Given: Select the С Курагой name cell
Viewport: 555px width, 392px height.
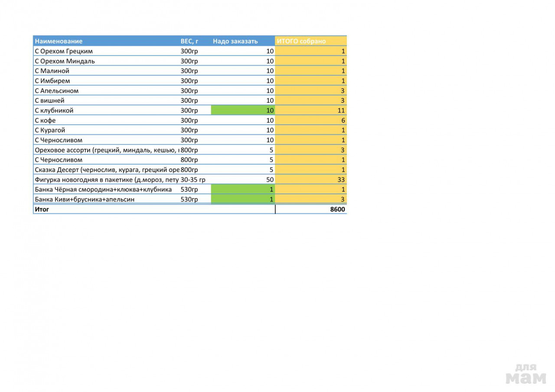Looking at the screenshot, I should click(x=50, y=130).
